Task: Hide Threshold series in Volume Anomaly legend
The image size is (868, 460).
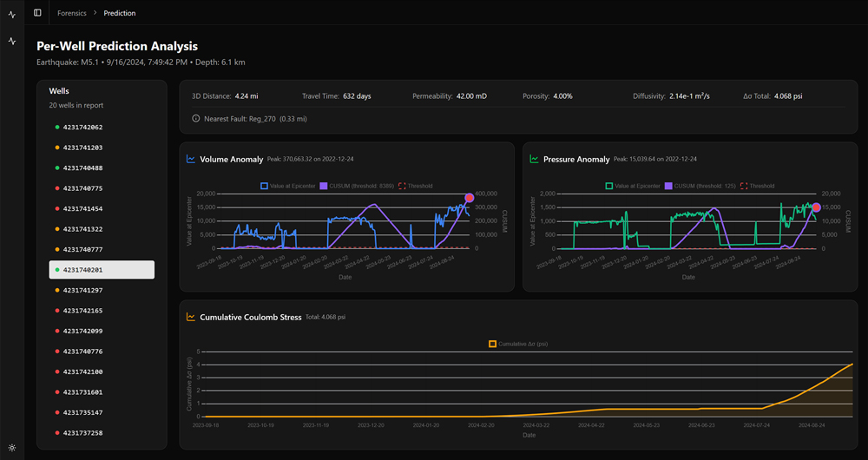Action: pyautogui.click(x=415, y=186)
